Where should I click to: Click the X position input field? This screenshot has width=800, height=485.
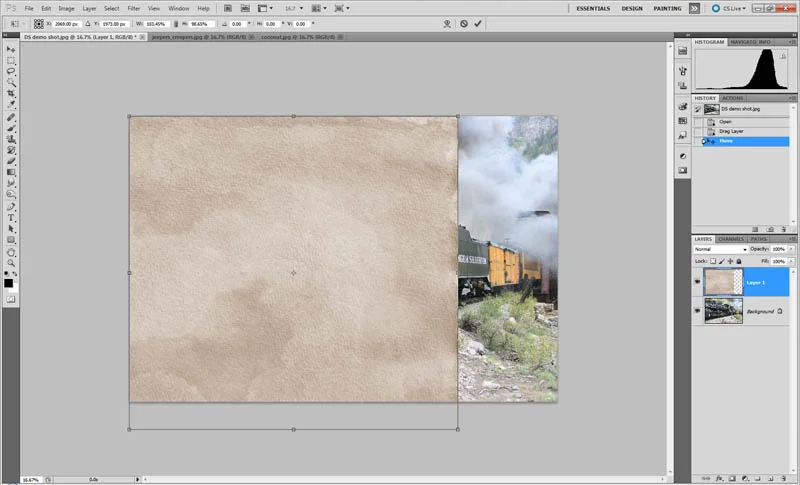pyautogui.click(x=67, y=24)
